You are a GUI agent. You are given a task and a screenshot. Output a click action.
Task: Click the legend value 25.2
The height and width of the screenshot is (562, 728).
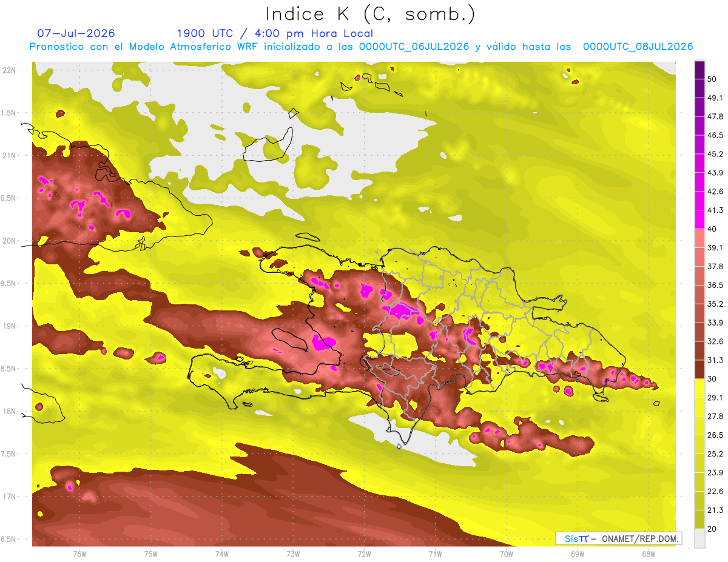click(x=715, y=453)
